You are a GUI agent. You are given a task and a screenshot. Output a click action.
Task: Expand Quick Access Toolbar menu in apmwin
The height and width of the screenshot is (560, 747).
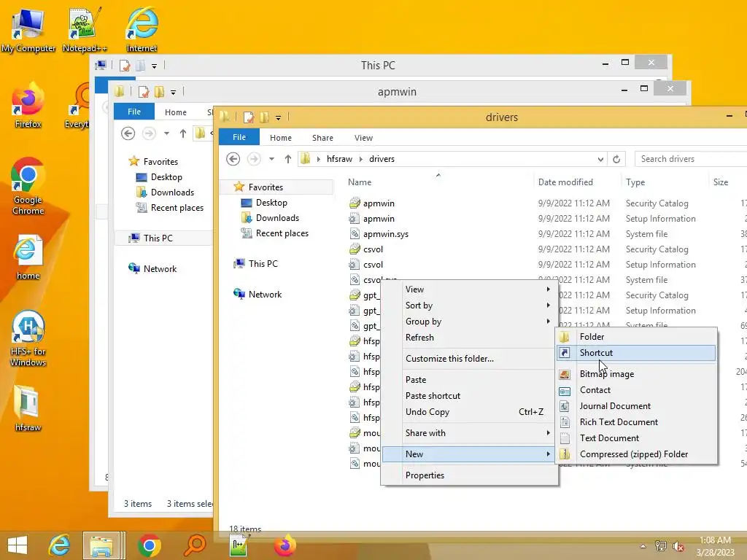click(x=174, y=92)
